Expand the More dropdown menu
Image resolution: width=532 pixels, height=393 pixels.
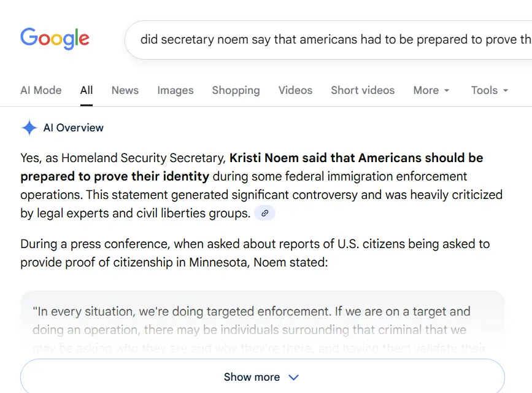click(431, 90)
